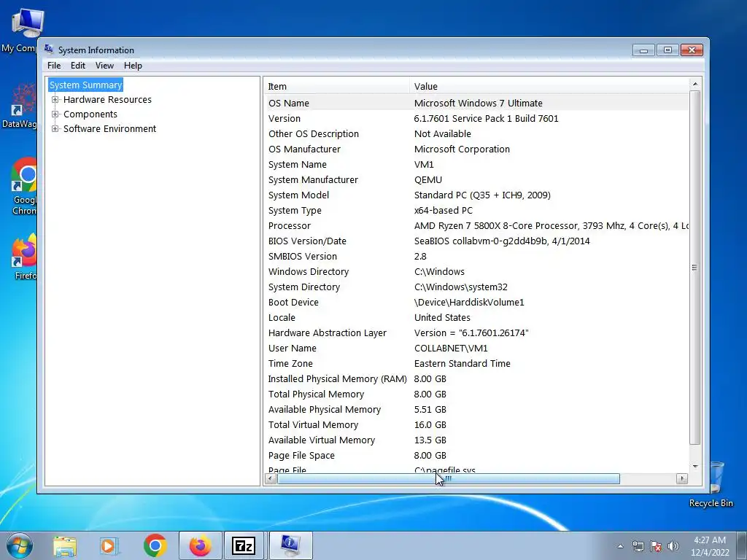Select System Information taskbar button
Image resolution: width=747 pixels, height=560 pixels.
click(290, 545)
